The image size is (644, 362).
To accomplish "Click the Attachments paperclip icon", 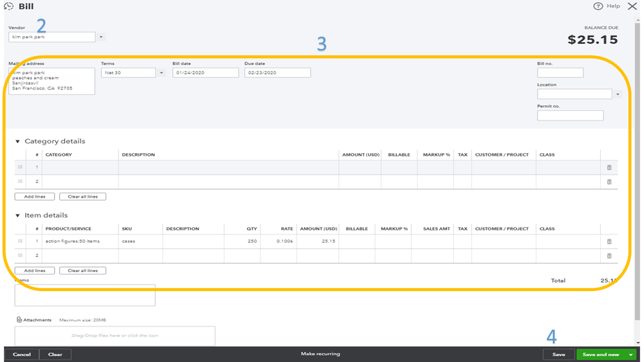I will click(19, 319).
